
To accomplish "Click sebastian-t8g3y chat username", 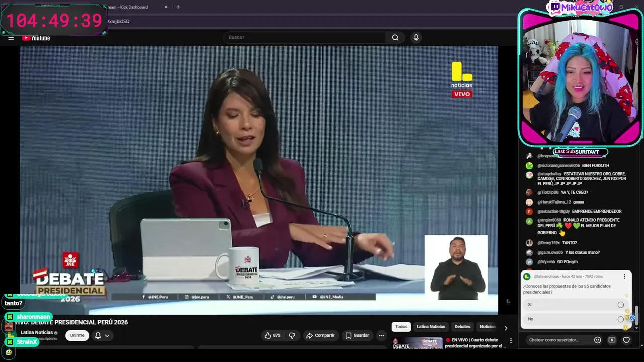I will pos(553,212).
